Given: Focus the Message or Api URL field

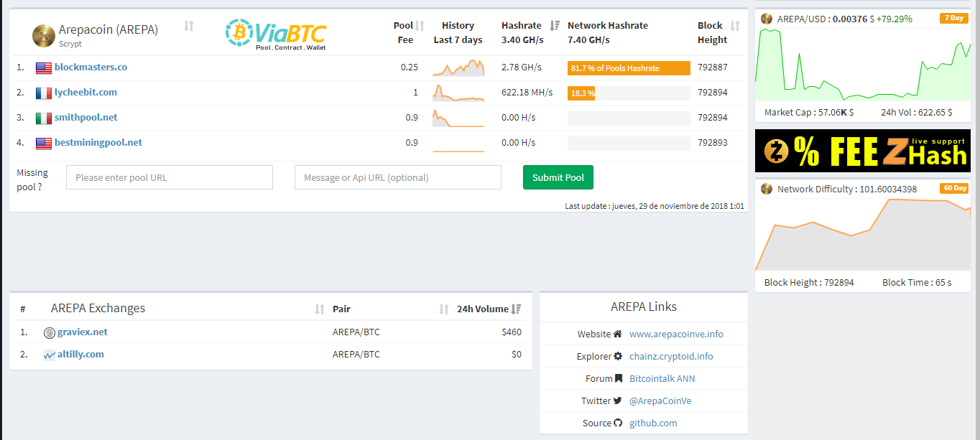Looking at the screenshot, I should 398,177.
